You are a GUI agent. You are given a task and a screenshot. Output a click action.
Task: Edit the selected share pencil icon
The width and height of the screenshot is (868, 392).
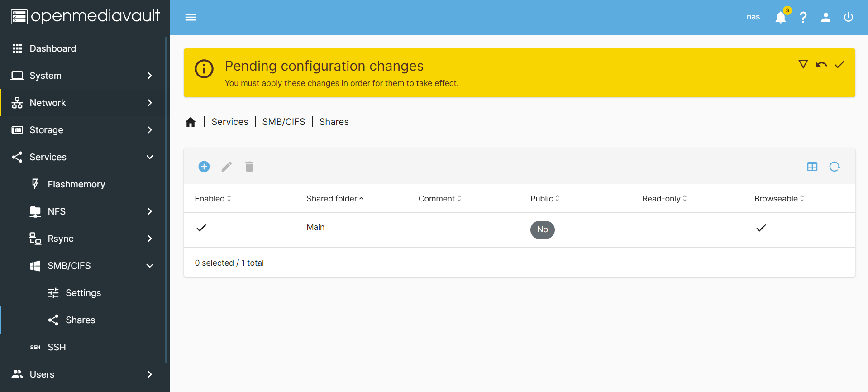coord(227,167)
